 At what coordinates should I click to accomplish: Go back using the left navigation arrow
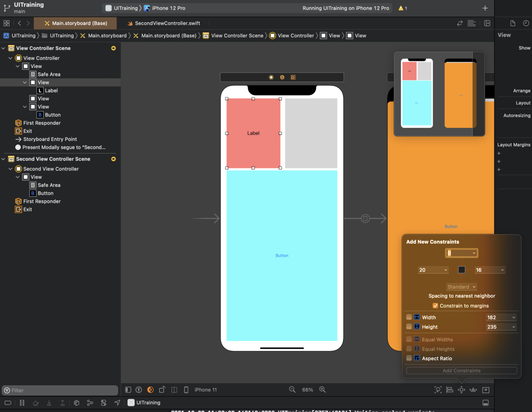tap(20, 23)
